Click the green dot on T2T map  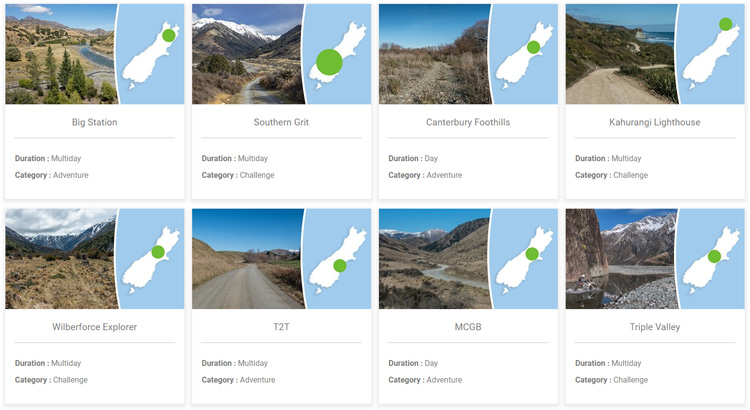click(340, 265)
